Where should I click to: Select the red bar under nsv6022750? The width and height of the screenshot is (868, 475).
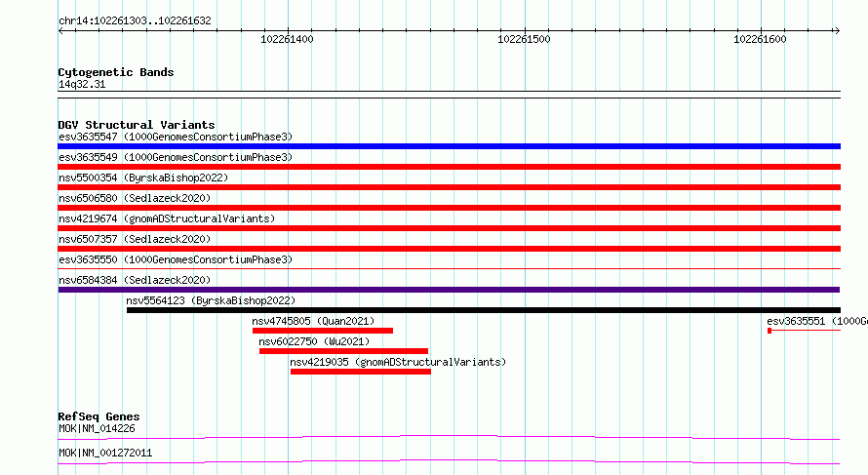(x=343, y=351)
